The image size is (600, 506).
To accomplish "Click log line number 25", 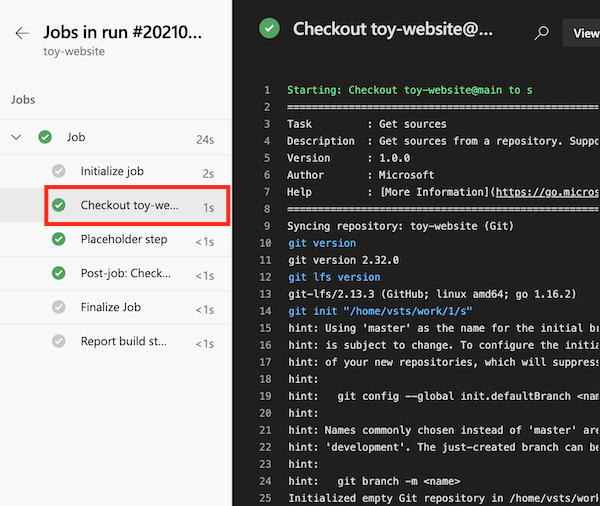I will pyautogui.click(x=265, y=498).
